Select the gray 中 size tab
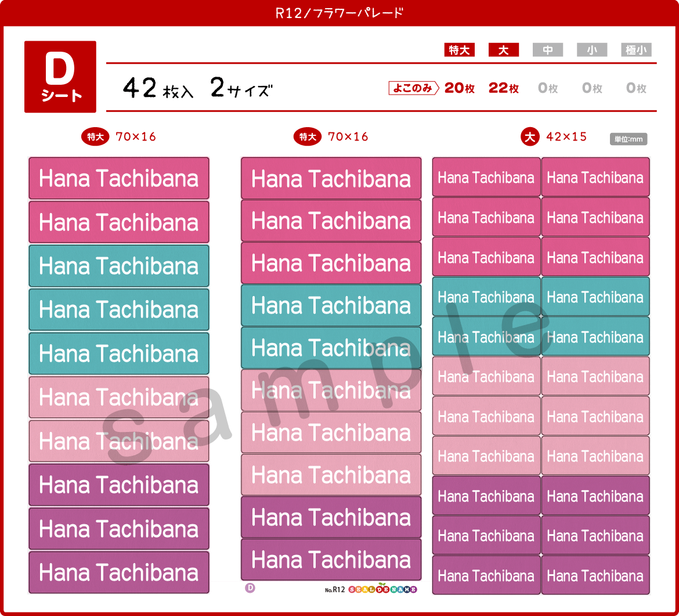Image resolution: width=679 pixels, height=616 pixels. point(548,50)
